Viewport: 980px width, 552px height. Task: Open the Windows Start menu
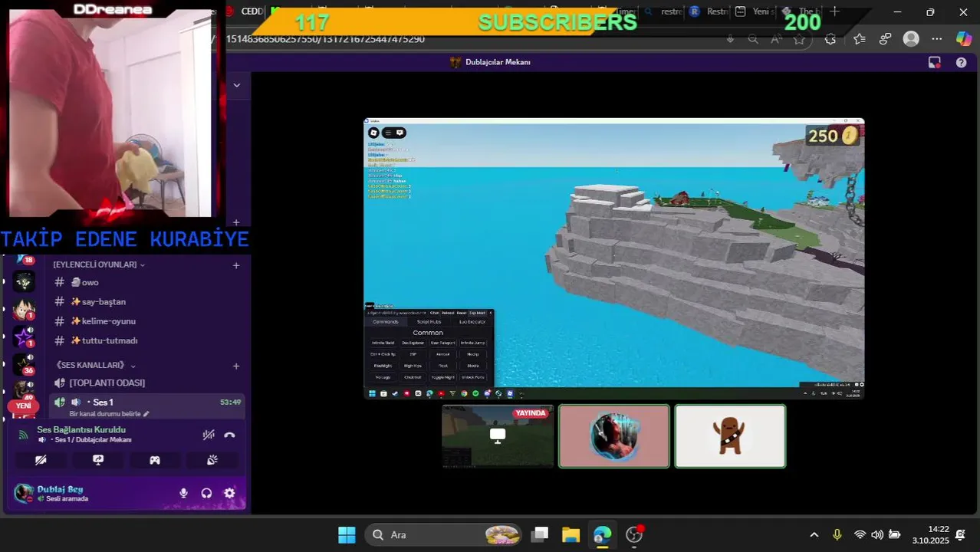(x=347, y=534)
